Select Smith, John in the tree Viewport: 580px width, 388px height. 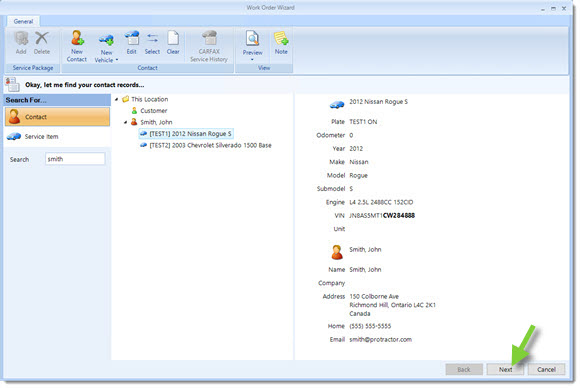point(152,122)
